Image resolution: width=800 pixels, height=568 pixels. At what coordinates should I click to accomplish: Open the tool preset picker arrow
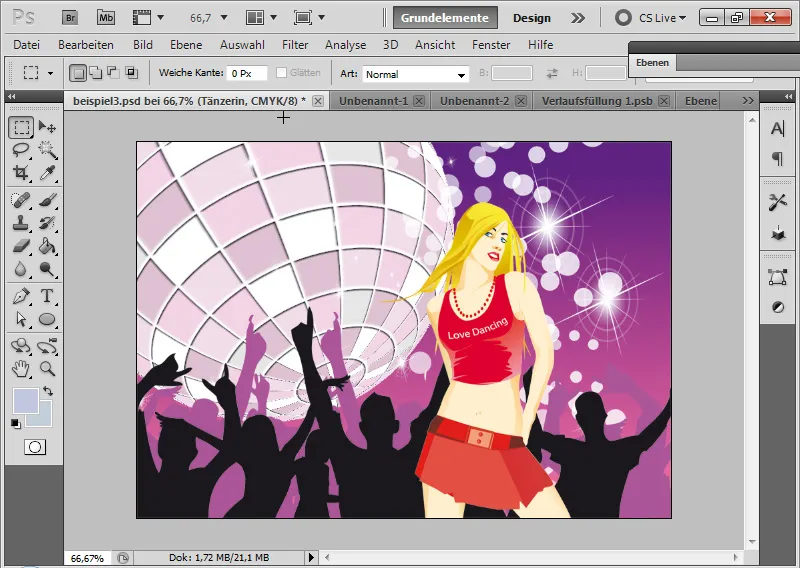pos(51,73)
